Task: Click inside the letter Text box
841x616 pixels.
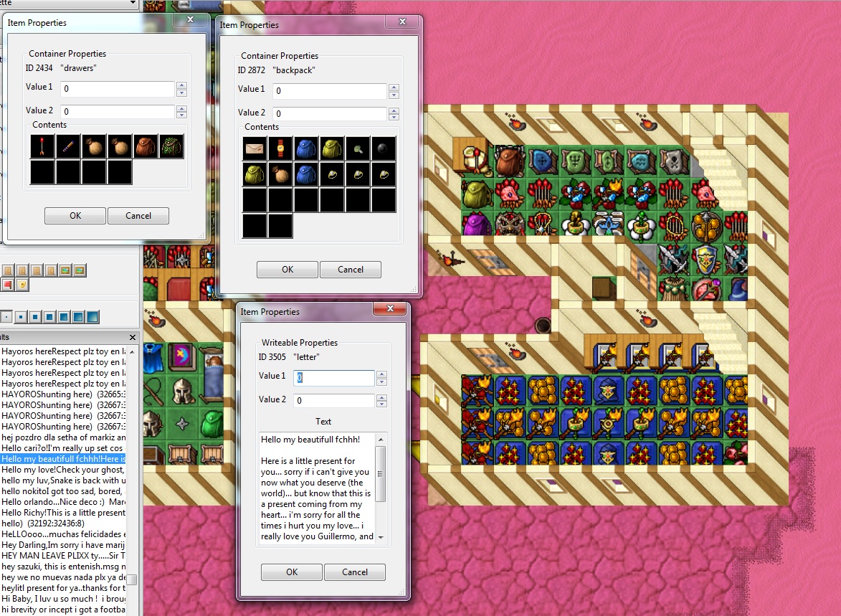Action: click(x=317, y=488)
